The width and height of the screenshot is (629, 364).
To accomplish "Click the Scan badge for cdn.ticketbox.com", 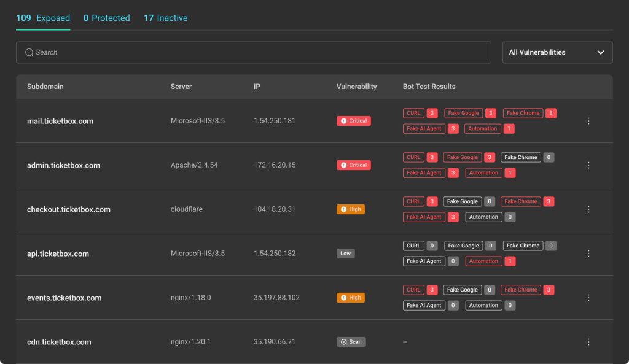I will (351, 342).
